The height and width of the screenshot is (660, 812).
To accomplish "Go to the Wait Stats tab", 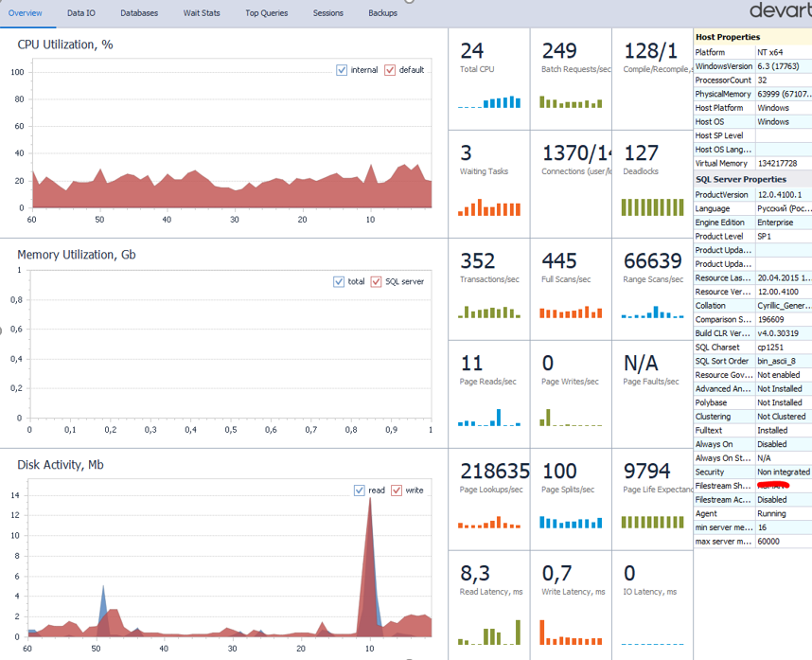I will point(202,13).
